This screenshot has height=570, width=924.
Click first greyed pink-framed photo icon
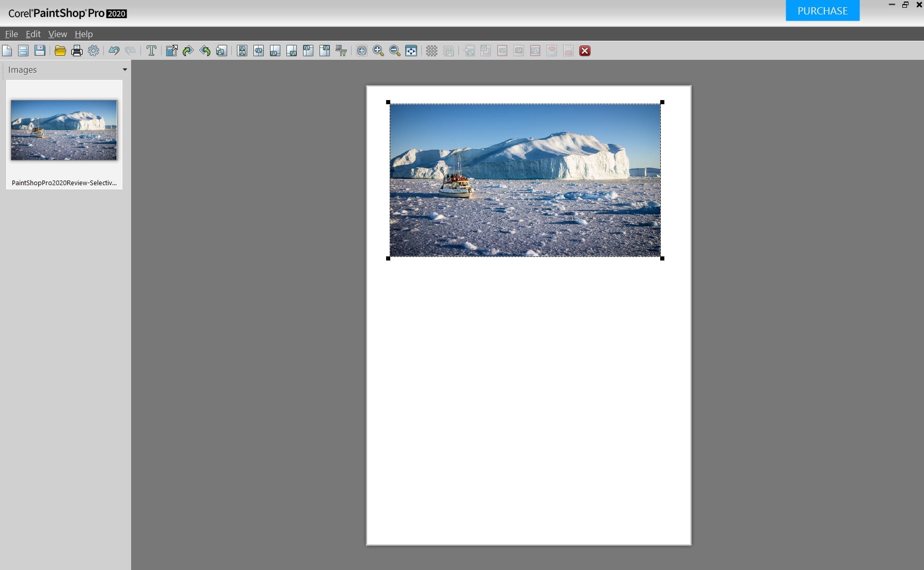tap(502, 51)
